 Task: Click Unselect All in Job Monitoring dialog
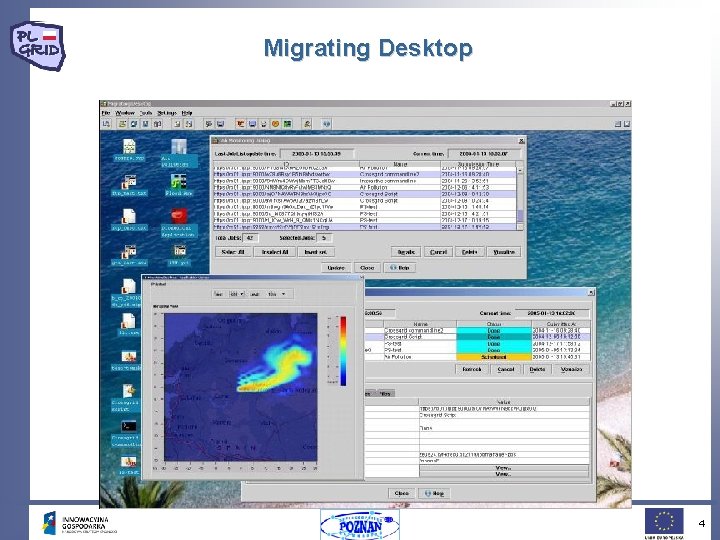(x=274, y=252)
